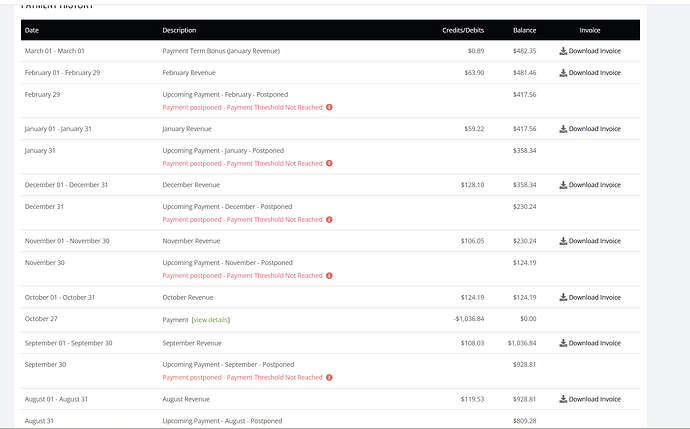Image resolution: width=690 pixels, height=429 pixels.
Task: Click the Balance column header
Action: pyautogui.click(x=524, y=31)
